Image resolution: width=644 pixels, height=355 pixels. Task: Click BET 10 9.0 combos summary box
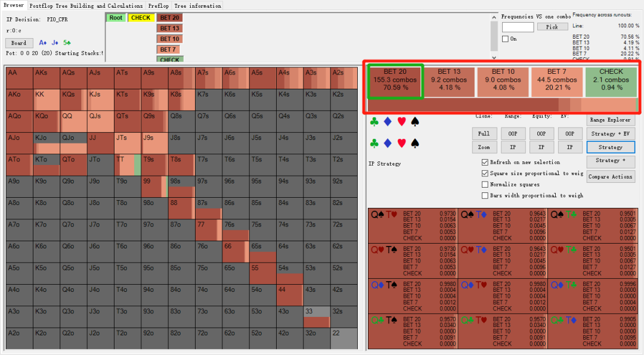click(503, 82)
